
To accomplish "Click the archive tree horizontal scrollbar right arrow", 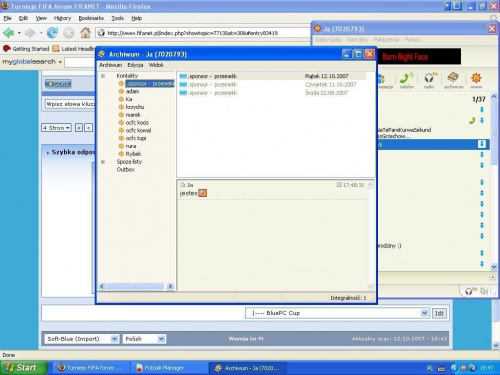I will click(x=170, y=286).
